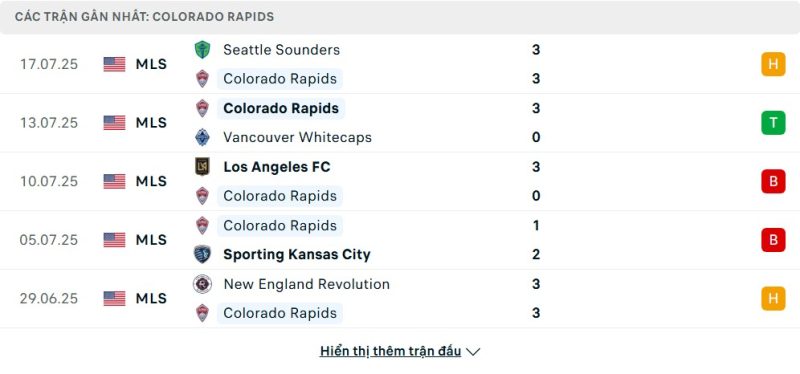Click the US flag on the 13.07.25 row

pyautogui.click(x=114, y=123)
